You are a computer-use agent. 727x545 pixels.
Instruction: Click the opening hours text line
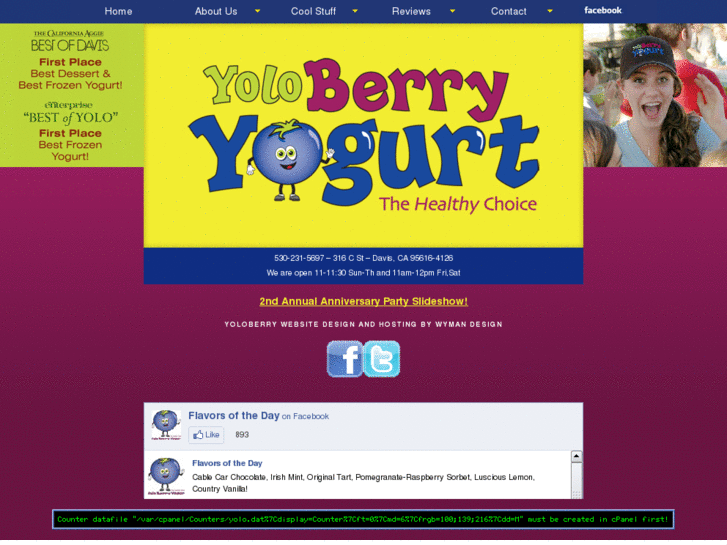[x=364, y=273]
